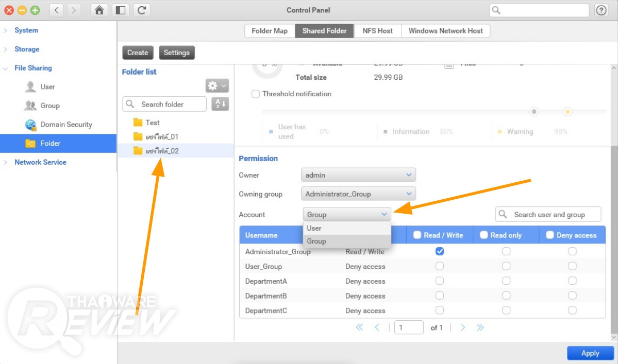Viewport: 618px width, 364px height.
Task: Check Read / Write for DepartmentA
Action: [440, 281]
